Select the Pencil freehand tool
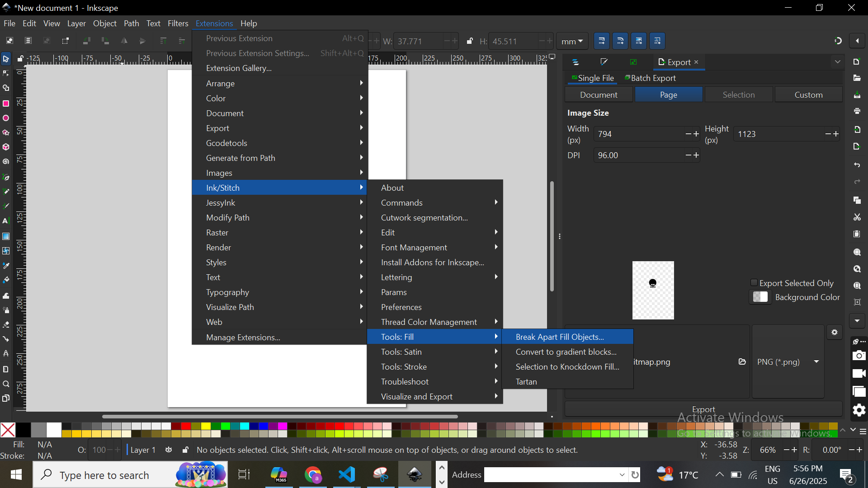868x488 pixels. (6, 192)
